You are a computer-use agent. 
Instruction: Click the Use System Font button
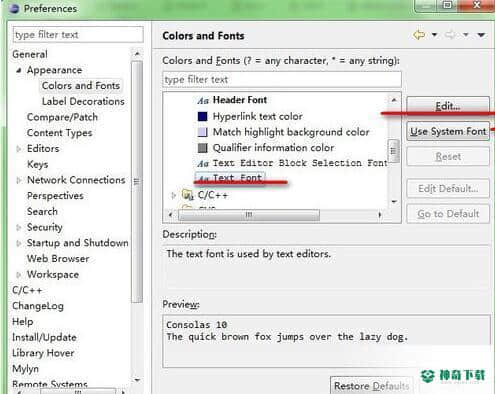(448, 132)
